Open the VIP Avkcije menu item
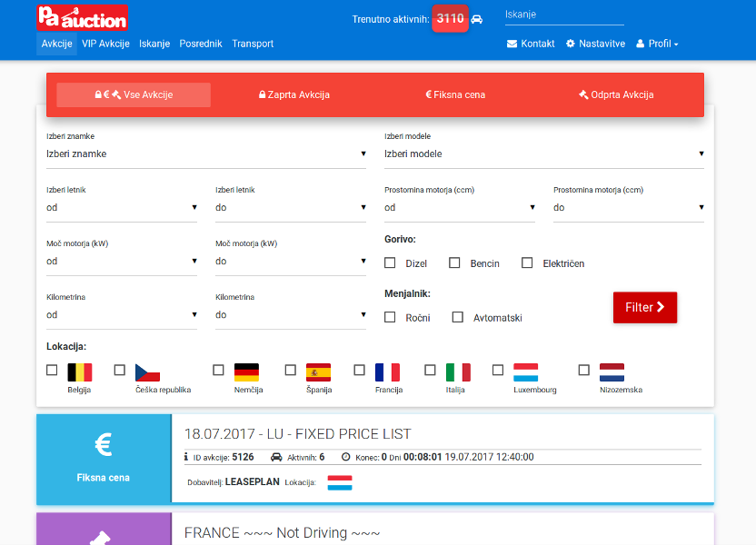Screen dimensions: 756x545 pyautogui.click(x=105, y=44)
